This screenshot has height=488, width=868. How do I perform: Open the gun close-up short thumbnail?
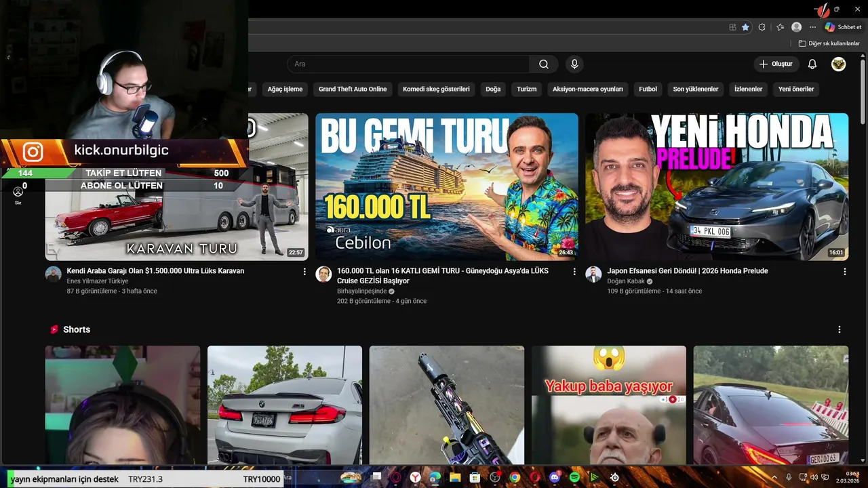coord(447,405)
